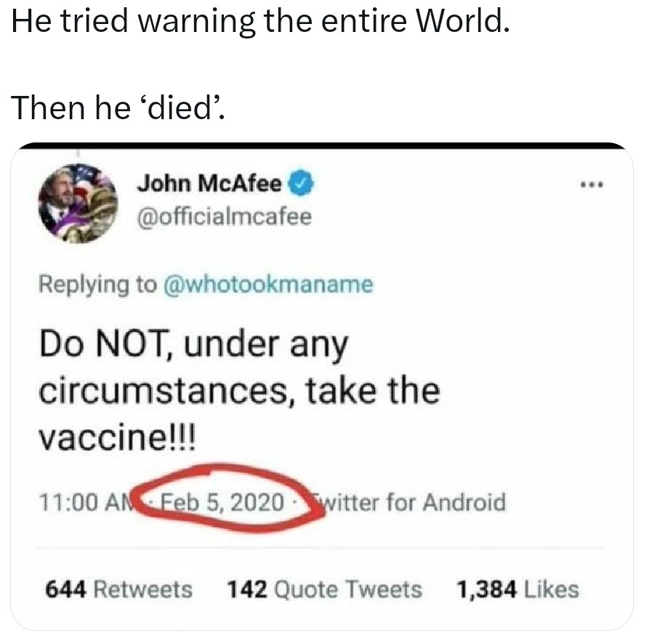Open the @officialmcafee handle
This screenshot has height=644, width=660.
[x=225, y=216]
